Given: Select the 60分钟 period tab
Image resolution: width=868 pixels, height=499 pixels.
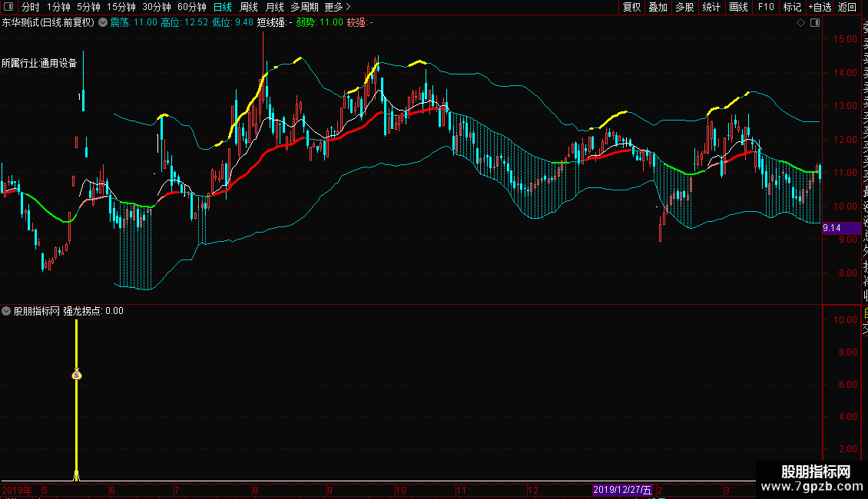Looking at the screenshot, I should pos(192,7).
